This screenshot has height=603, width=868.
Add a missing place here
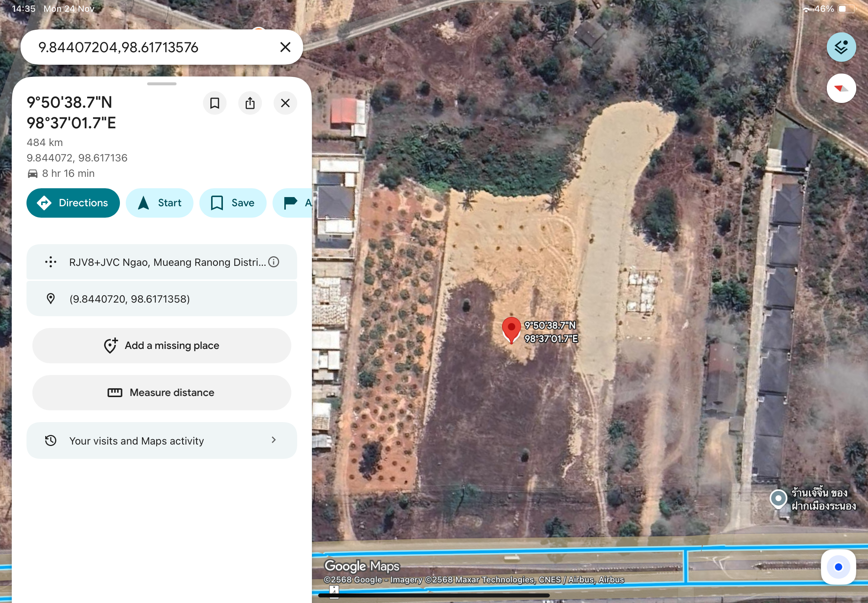point(162,345)
